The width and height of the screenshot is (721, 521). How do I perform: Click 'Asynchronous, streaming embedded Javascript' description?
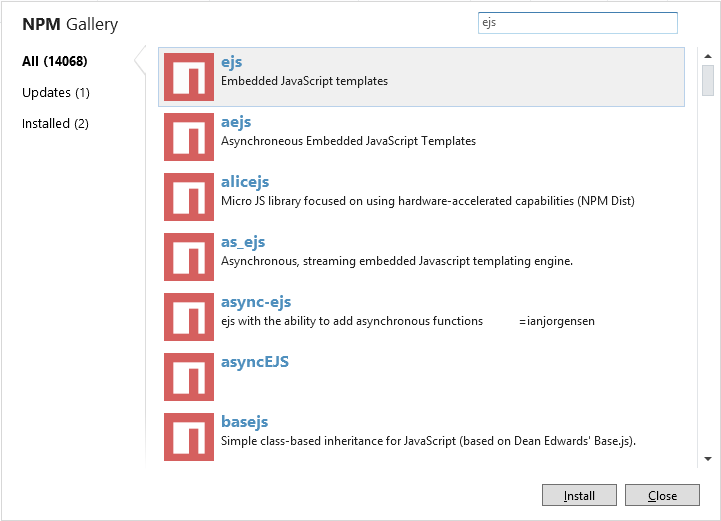click(x=397, y=261)
